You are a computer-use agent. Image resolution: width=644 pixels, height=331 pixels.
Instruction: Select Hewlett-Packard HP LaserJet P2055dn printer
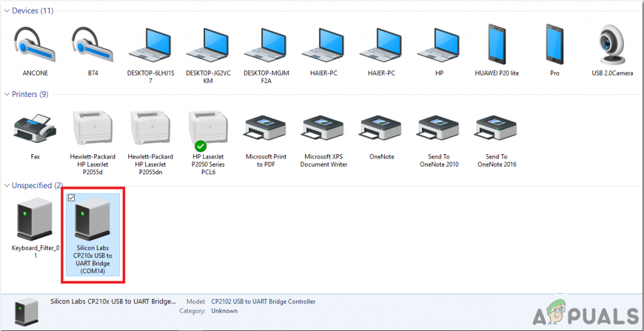151,143
